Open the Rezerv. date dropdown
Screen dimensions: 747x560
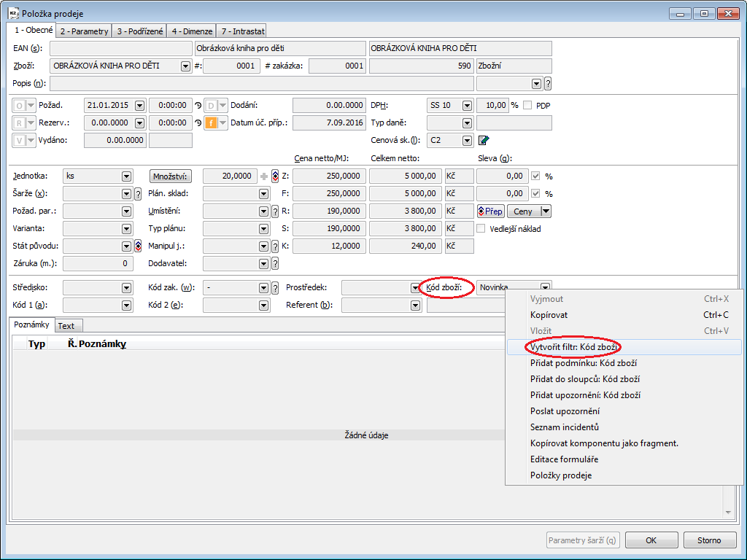[139, 122]
